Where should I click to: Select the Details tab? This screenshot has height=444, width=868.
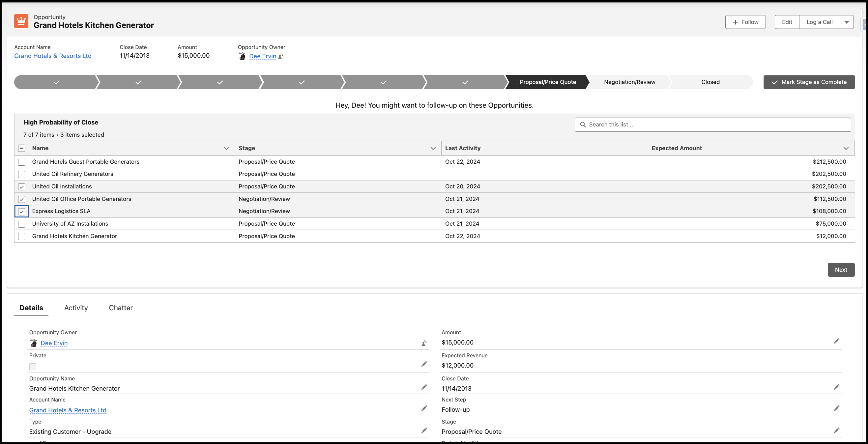pos(31,308)
